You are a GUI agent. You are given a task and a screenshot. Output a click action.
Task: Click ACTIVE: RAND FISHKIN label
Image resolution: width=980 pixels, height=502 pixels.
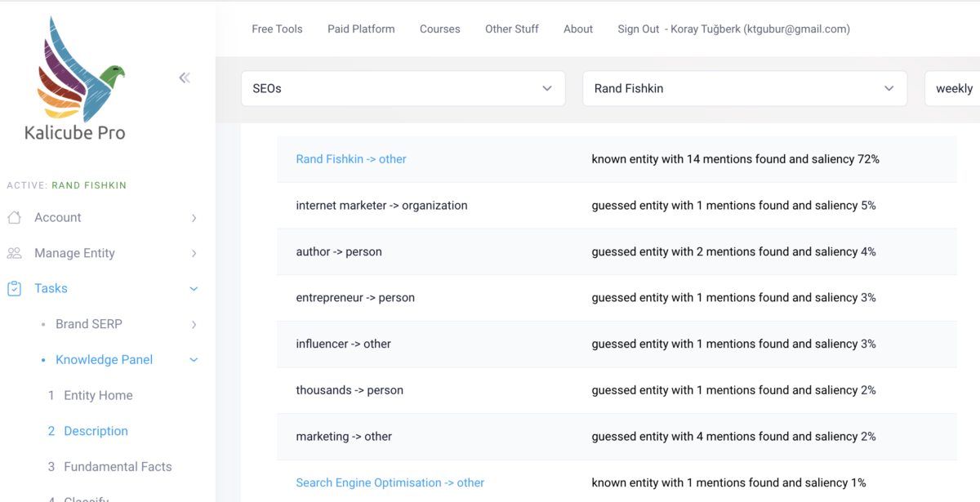pyautogui.click(x=67, y=185)
